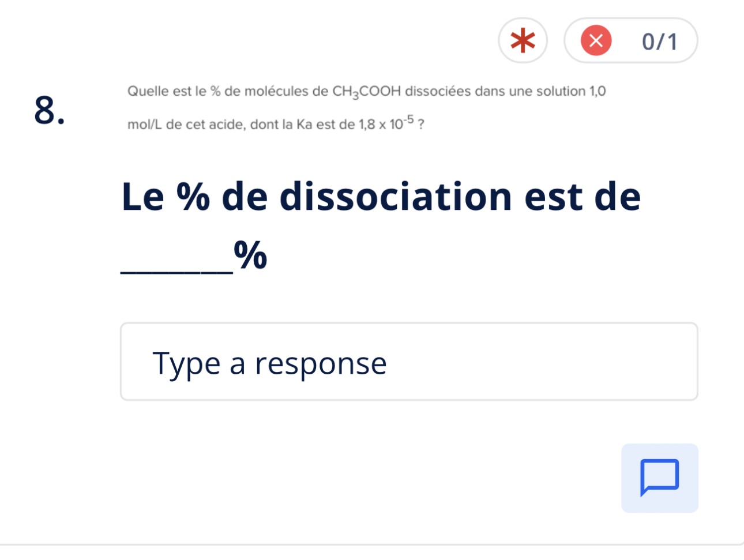Click the red X incorrect icon
This screenshot has height=560, width=744.
coord(596,41)
